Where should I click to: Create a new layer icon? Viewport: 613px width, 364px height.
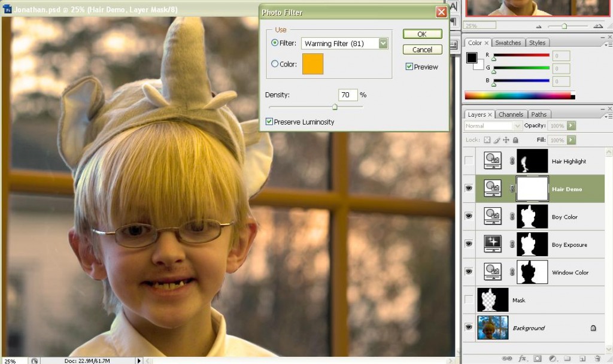click(x=582, y=358)
